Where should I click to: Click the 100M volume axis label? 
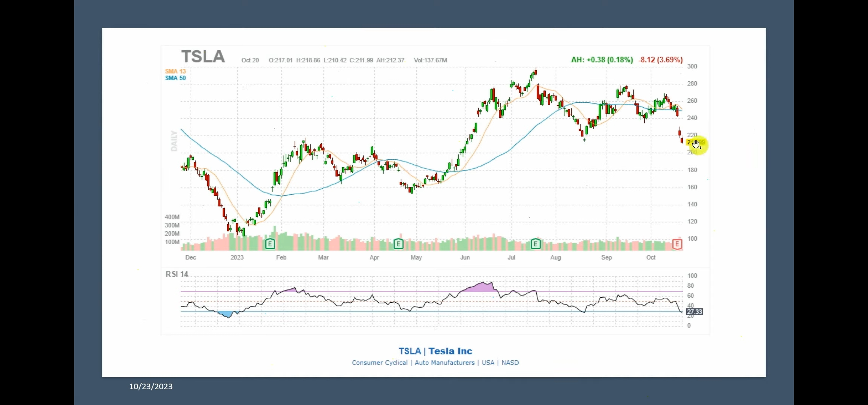(172, 242)
